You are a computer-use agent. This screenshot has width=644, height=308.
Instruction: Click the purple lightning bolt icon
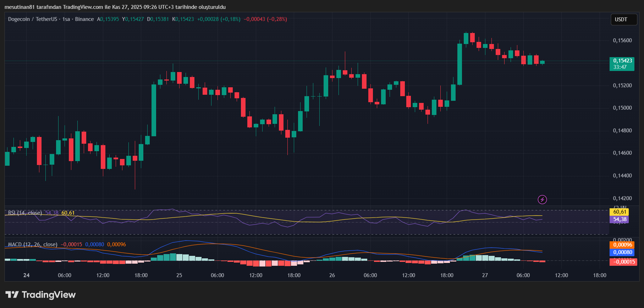point(542,200)
